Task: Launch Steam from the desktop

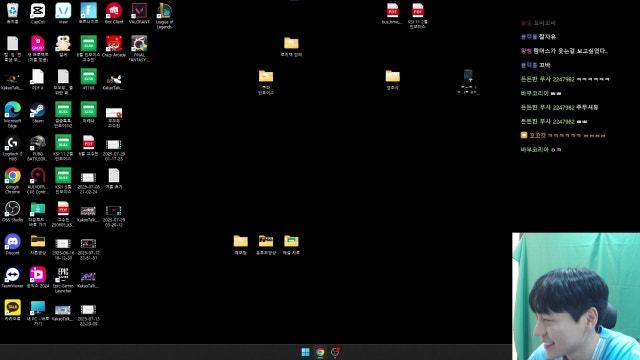Action: (38, 112)
